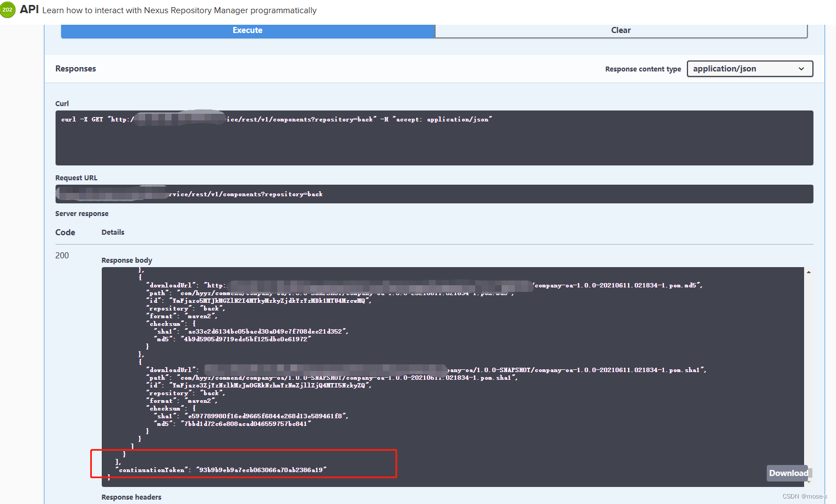Click the Server response label
This screenshot has height=504, width=836.
point(82,214)
